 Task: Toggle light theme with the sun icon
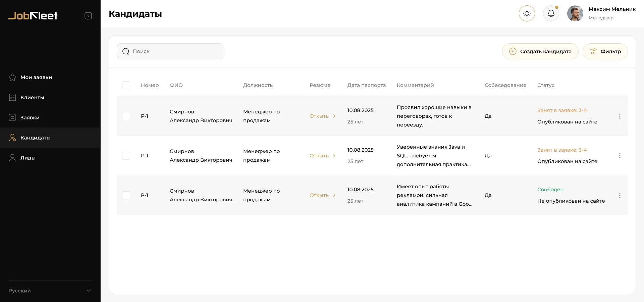click(x=527, y=14)
